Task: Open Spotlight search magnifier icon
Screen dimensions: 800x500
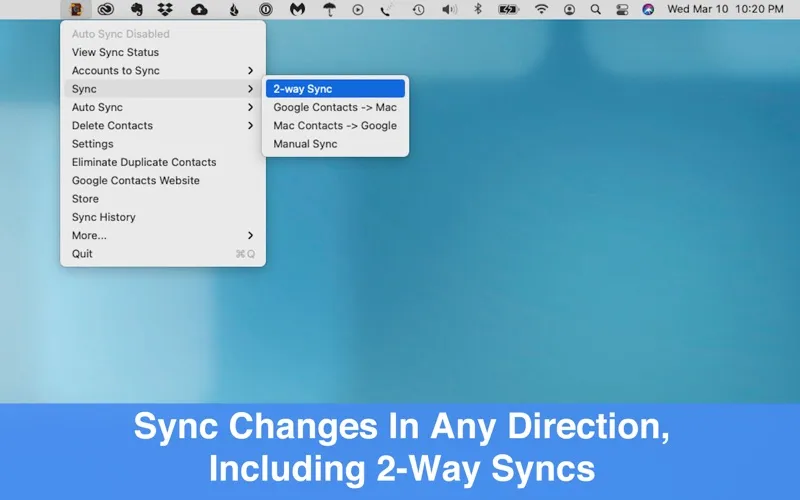Action: pos(596,9)
